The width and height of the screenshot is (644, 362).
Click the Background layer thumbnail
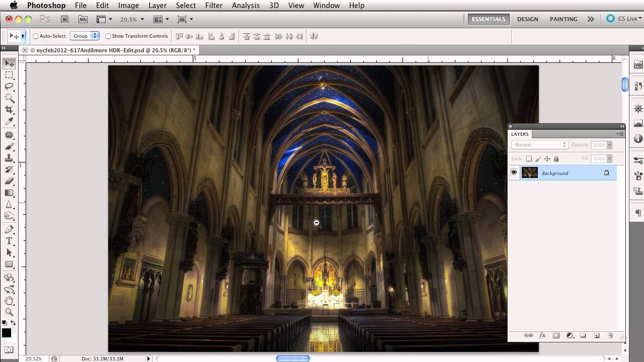(x=530, y=173)
